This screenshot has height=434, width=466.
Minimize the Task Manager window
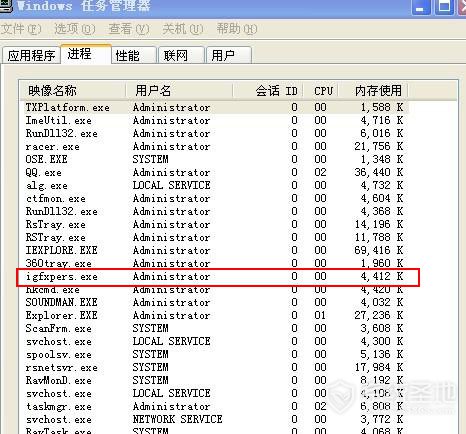click(x=421, y=7)
